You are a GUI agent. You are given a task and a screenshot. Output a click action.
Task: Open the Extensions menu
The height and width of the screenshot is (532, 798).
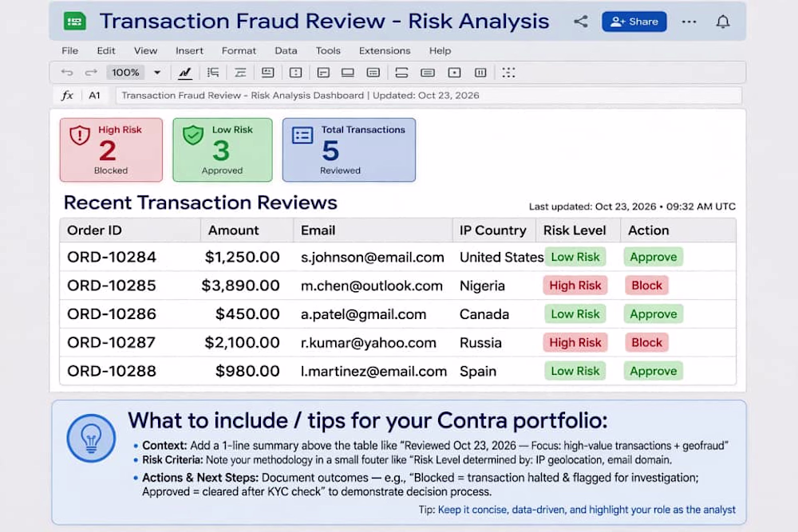pyautogui.click(x=385, y=51)
